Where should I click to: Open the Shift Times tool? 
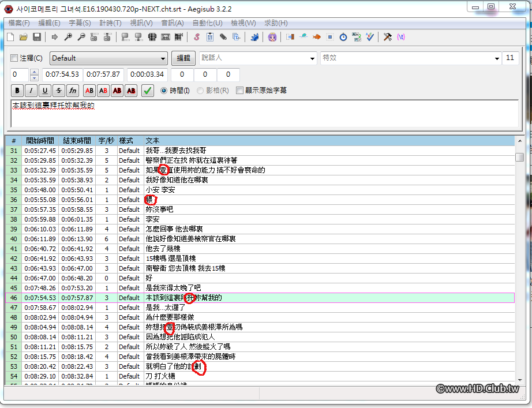[x=291, y=37]
